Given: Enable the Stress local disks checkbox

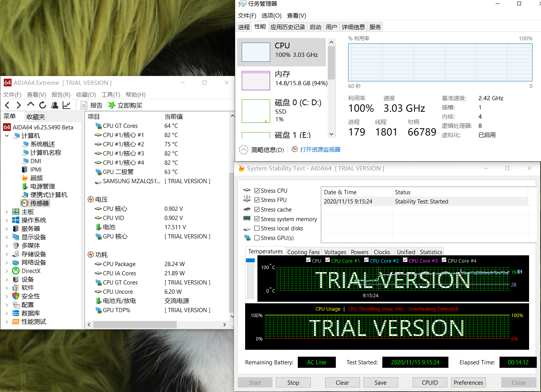Looking at the screenshot, I should 257,228.
